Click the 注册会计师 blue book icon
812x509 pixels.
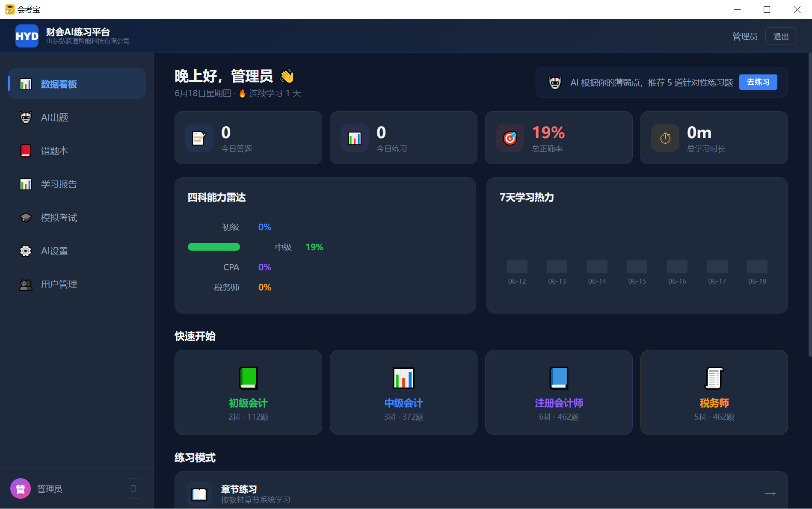click(559, 378)
